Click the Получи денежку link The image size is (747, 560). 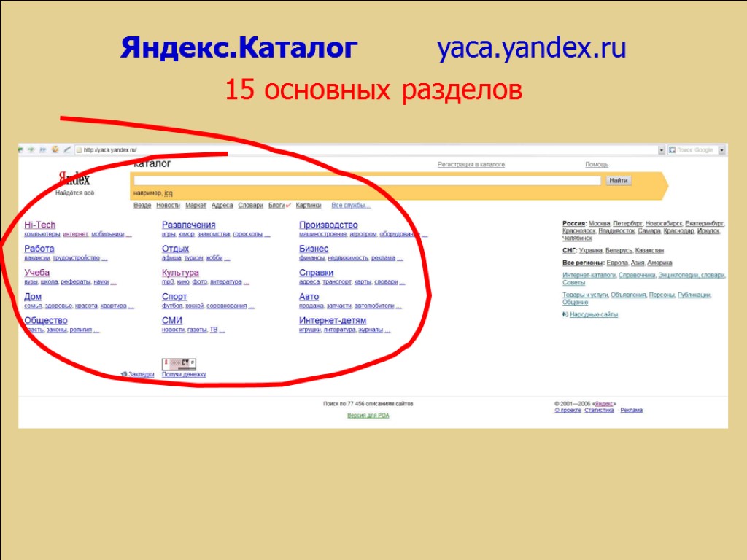tap(184, 374)
